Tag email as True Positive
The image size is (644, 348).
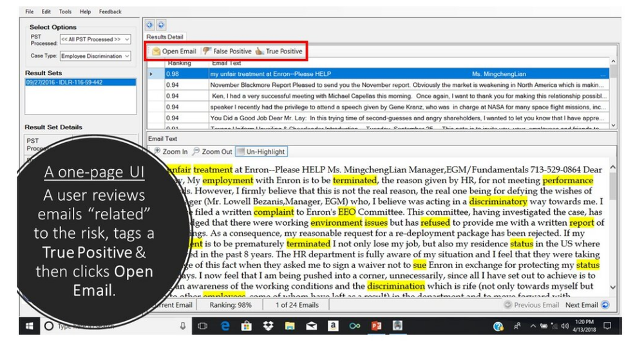pos(279,51)
